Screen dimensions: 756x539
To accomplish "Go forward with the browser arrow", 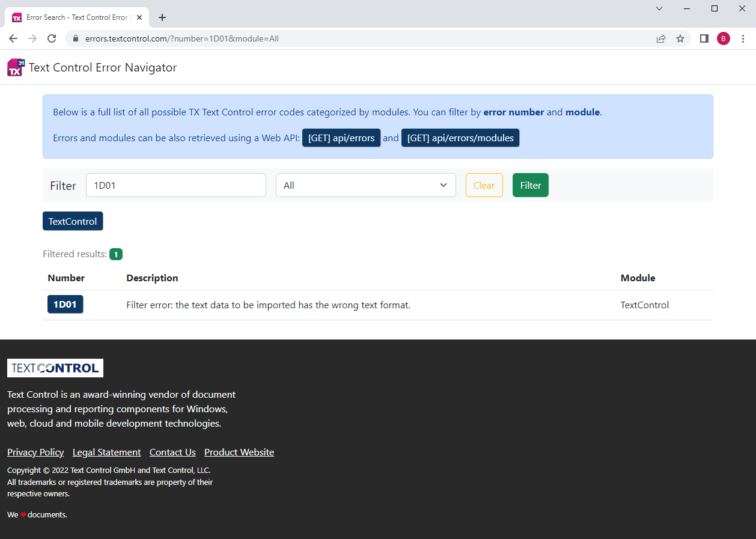I will (32, 38).
